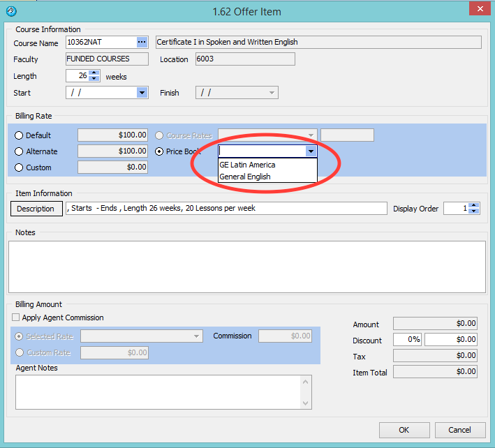Screen dimensions: 495x448
Task: Decrease Length weeks spinner down arrow
Action: (x=94, y=80)
